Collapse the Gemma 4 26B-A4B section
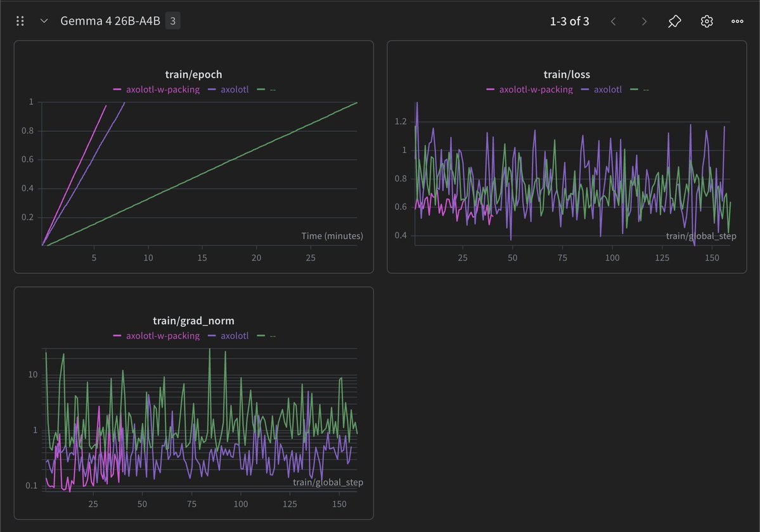This screenshot has width=760, height=532. click(x=44, y=21)
